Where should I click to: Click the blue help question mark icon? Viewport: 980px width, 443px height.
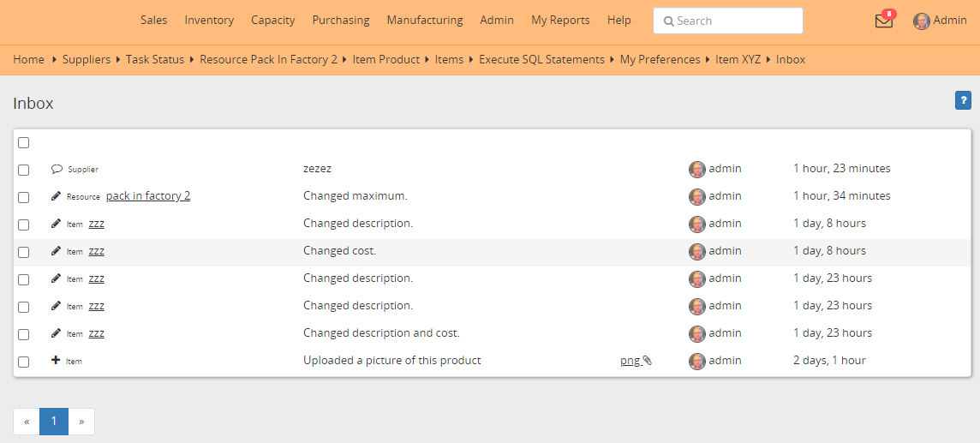[x=963, y=101]
